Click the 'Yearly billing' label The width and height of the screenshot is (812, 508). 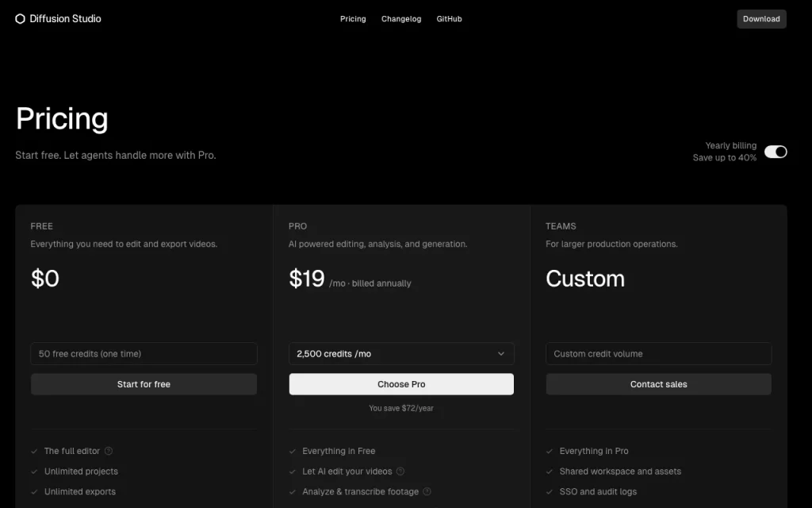point(730,146)
